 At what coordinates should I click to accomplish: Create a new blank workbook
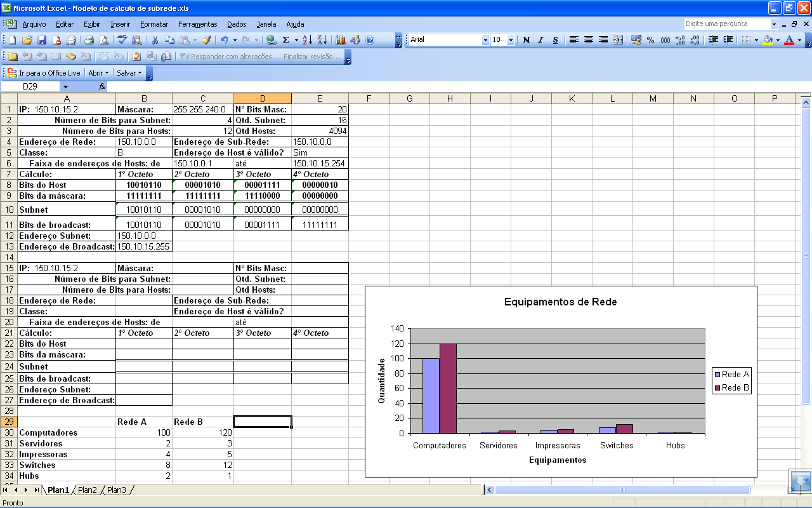tap(12, 40)
